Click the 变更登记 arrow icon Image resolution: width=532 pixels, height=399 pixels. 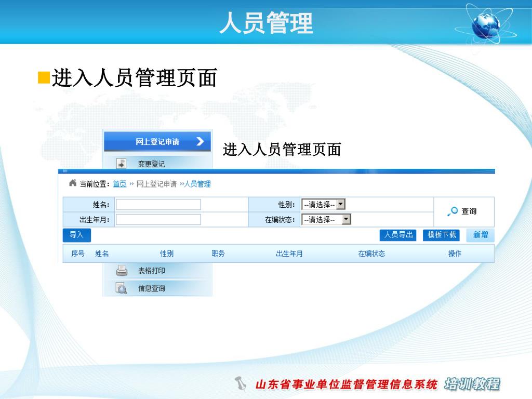pos(121,164)
